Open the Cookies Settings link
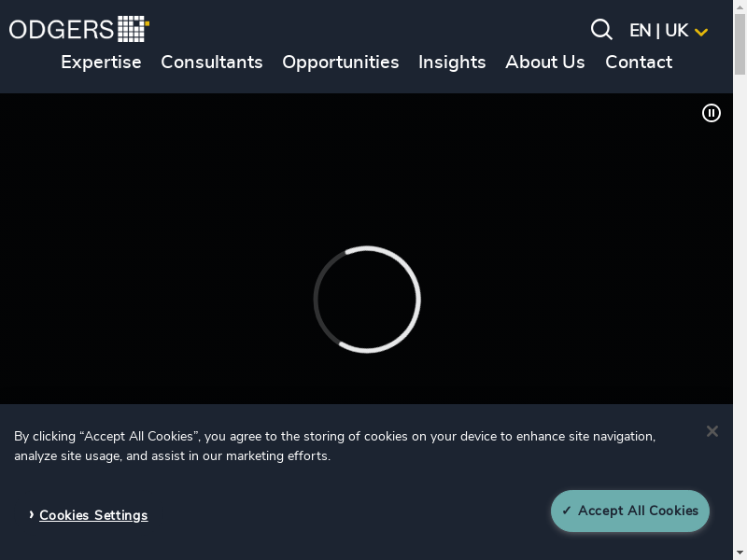747x560 pixels. (93, 515)
